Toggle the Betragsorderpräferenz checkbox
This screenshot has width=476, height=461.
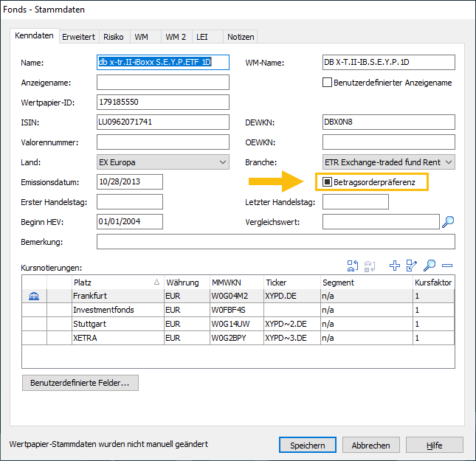[x=328, y=181]
